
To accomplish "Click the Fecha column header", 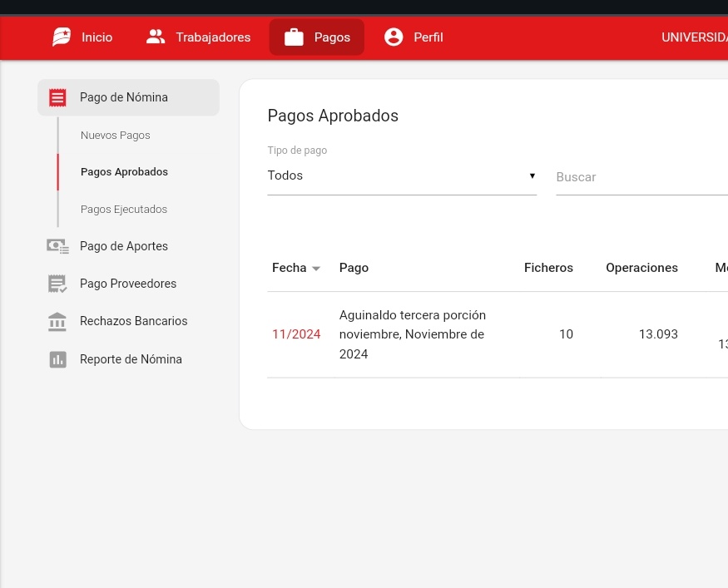I will [289, 268].
